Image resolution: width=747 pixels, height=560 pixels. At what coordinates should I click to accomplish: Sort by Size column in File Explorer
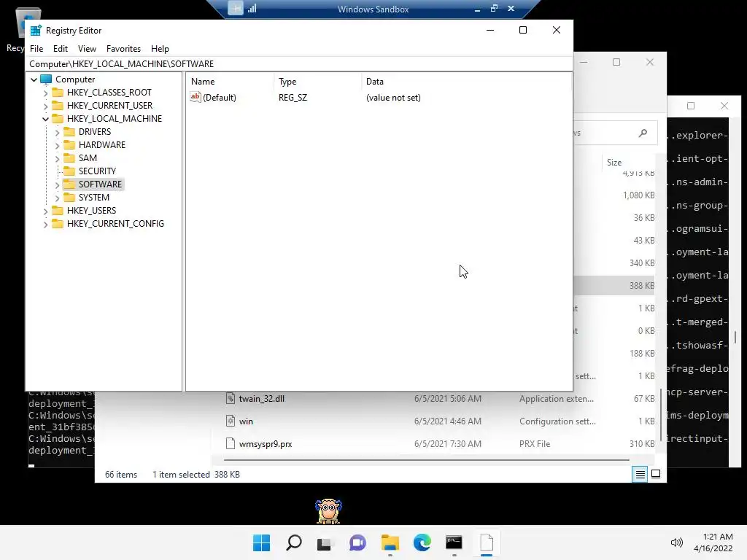(x=614, y=163)
